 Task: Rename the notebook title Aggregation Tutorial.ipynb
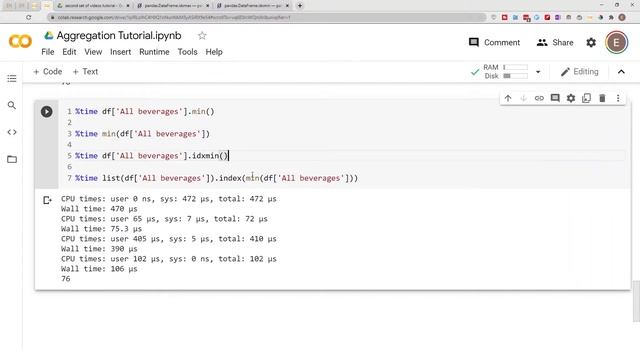coord(119,36)
